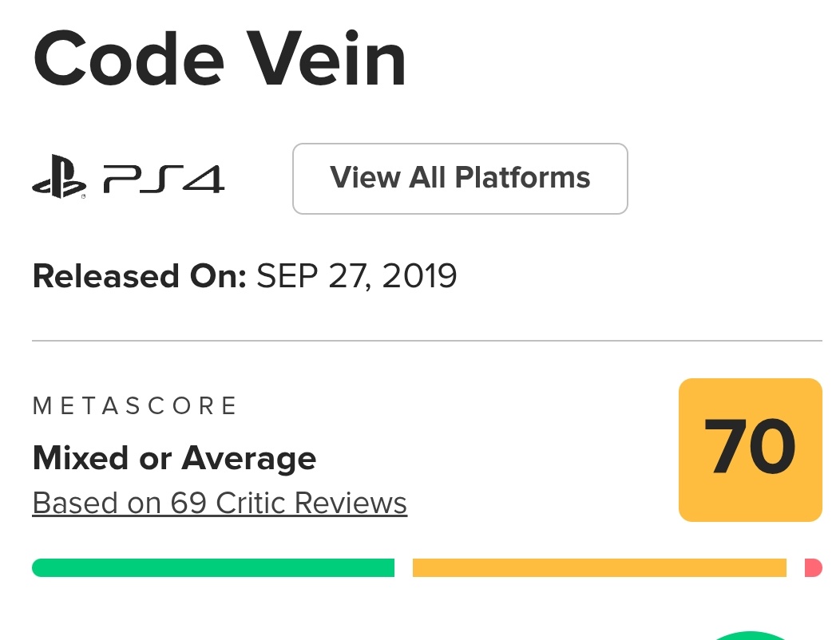The width and height of the screenshot is (840, 640).
Task: Click the word Average in the verdict
Action: [248, 458]
